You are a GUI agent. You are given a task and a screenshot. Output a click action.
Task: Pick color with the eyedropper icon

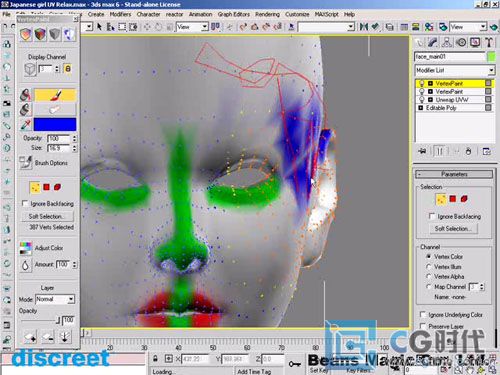click(x=26, y=124)
